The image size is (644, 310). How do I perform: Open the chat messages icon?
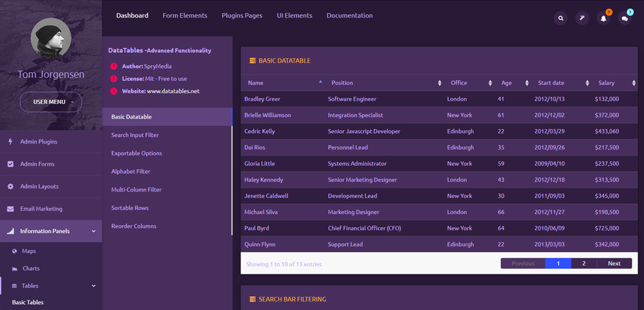pos(625,18)
